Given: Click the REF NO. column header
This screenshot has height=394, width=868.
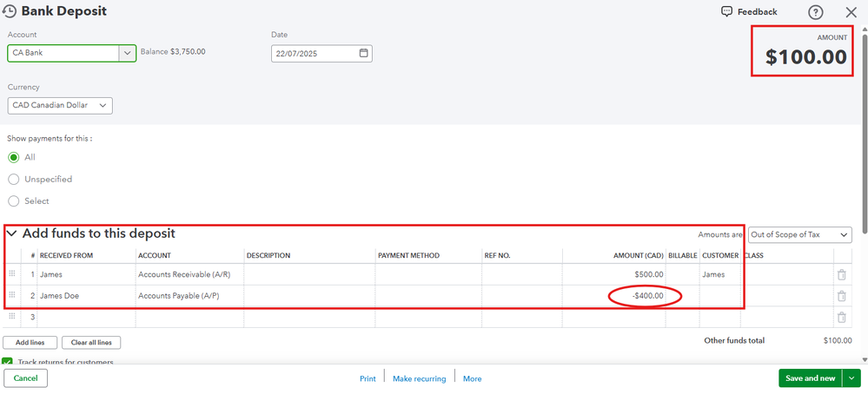Looking at the screenshot, I should click(x=498, y=256).
